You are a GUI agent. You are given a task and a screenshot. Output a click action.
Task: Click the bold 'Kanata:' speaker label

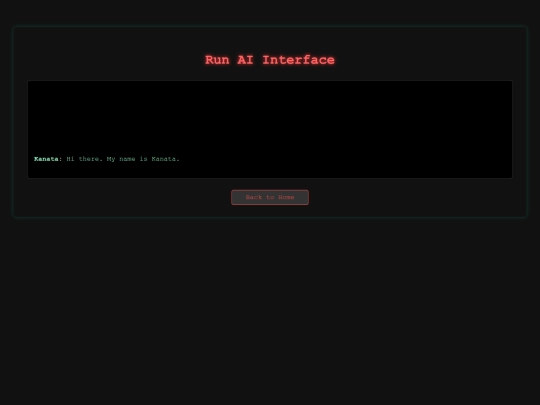(x=48, y=159)
